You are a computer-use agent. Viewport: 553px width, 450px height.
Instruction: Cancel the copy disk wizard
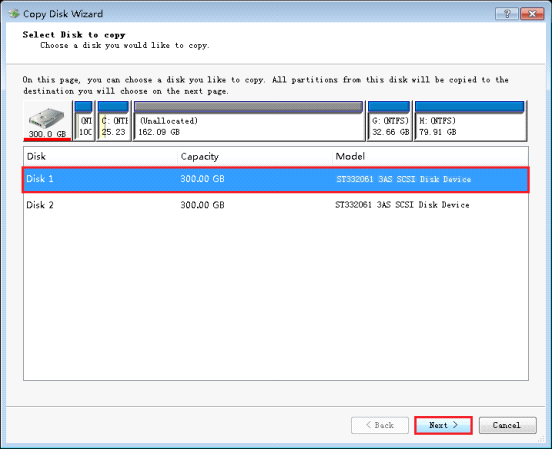pos(508,425)
